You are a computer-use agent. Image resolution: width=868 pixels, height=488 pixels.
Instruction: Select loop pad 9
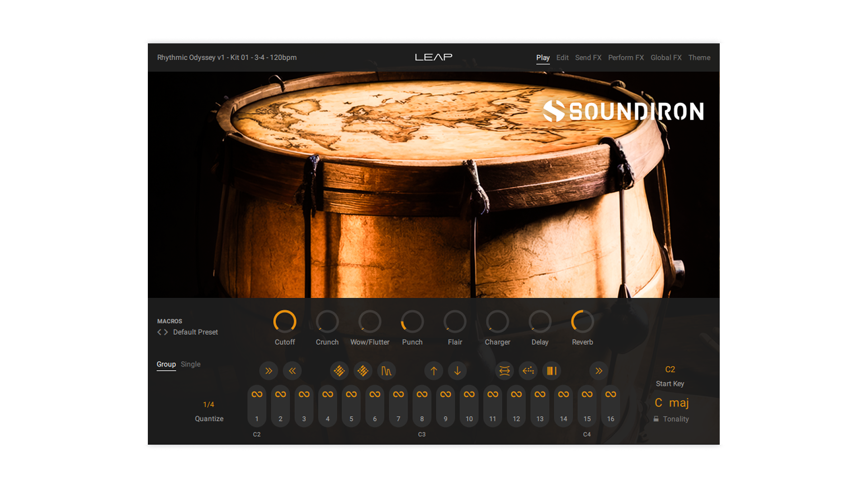445,406
